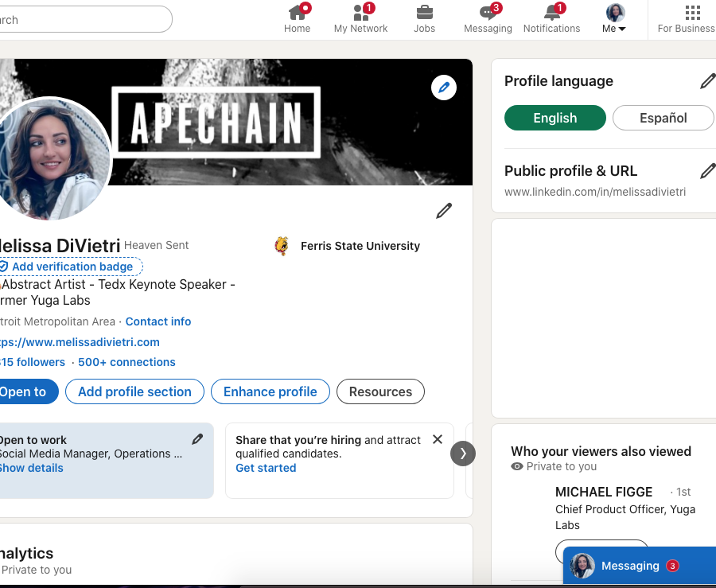Edit Profile language pencil icon
716x588 pixels.
click(707, 81)
